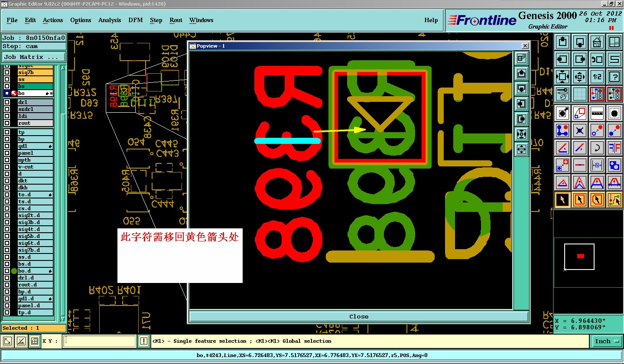Image resolution: width=624 pixels, height=364 pixels.
Task: Click the question mark help icon
Action: click(614, 77)
